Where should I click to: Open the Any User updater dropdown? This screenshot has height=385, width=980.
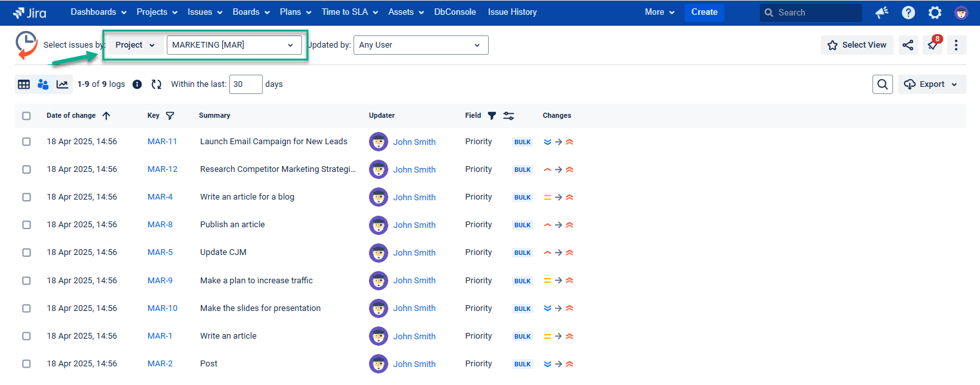tap(421, 45)
